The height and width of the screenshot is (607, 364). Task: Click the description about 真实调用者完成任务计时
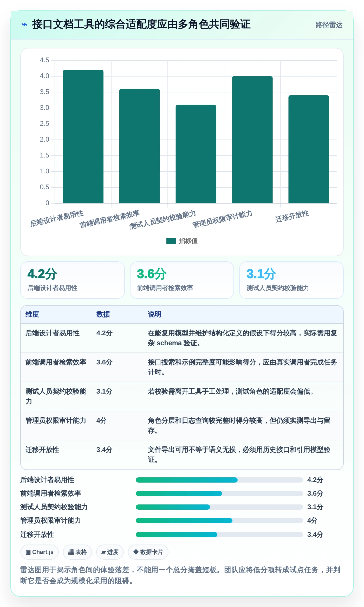coord(242,367)
